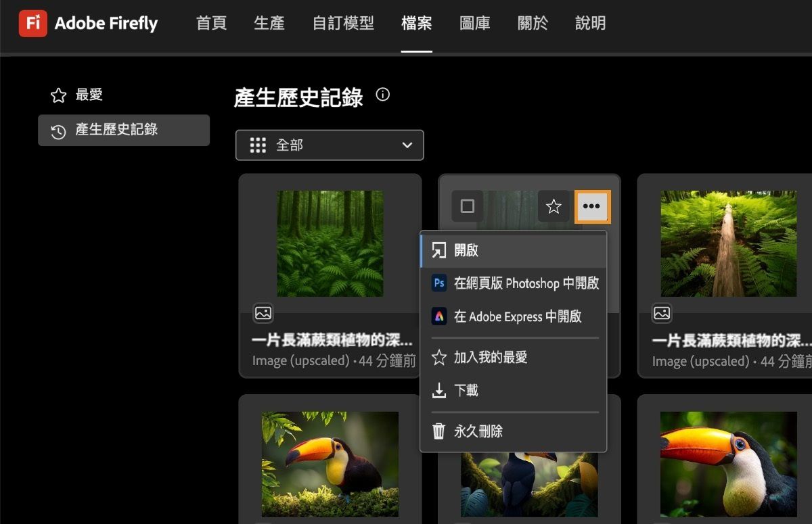Image resolution: width=812 pixels, height=524 pixels.
Task: Choose 在 Adobe Express 中開啟
Action: tap(514, 316)
